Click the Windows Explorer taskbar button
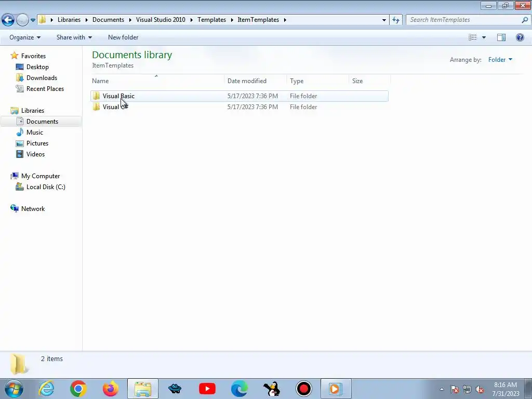 click(x=143, y=389)
